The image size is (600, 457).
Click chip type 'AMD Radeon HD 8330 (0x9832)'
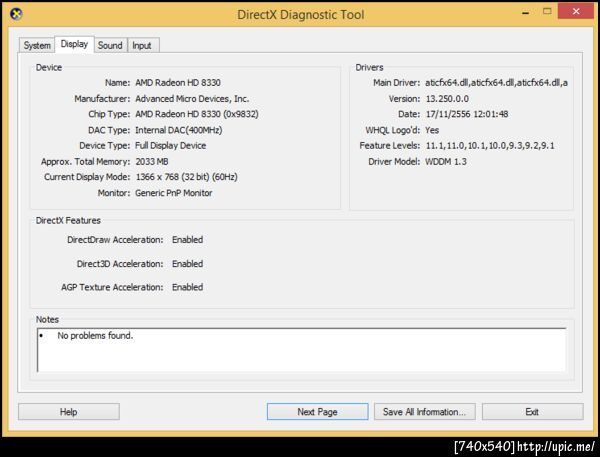click(197, 114)
